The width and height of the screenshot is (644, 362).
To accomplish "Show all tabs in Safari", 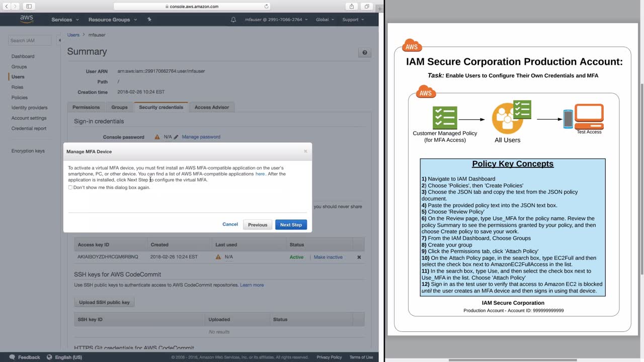I will pos(367,7).
